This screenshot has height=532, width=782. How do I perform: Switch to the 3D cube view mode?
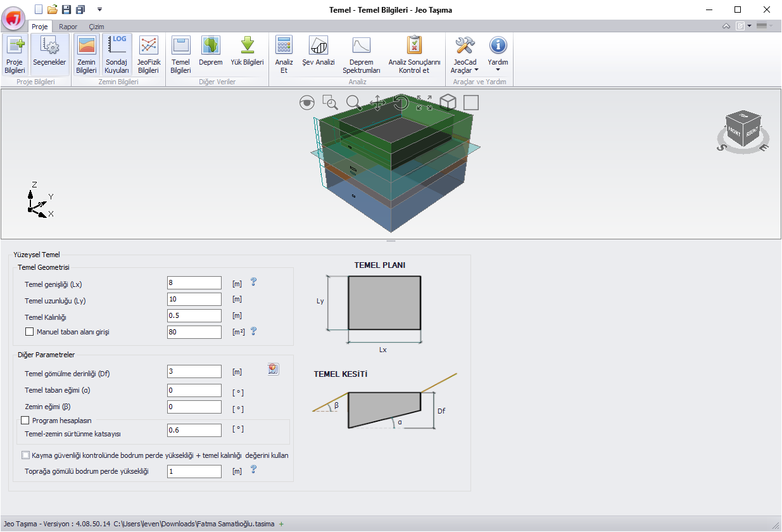(448, 103)
